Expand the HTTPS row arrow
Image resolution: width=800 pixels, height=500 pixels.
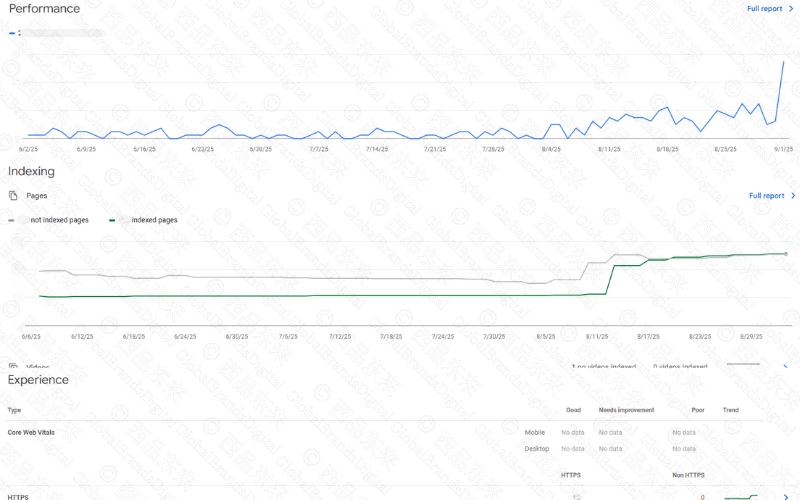click(x=783, y=496)
